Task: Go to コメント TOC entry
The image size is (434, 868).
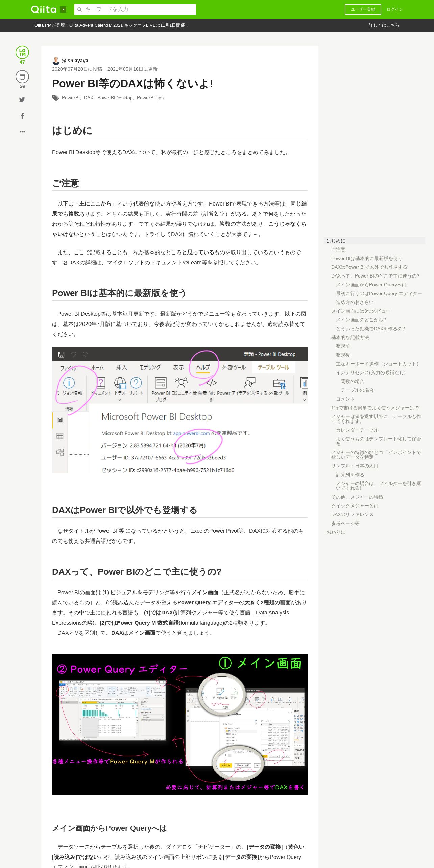Action: point(345,399)
